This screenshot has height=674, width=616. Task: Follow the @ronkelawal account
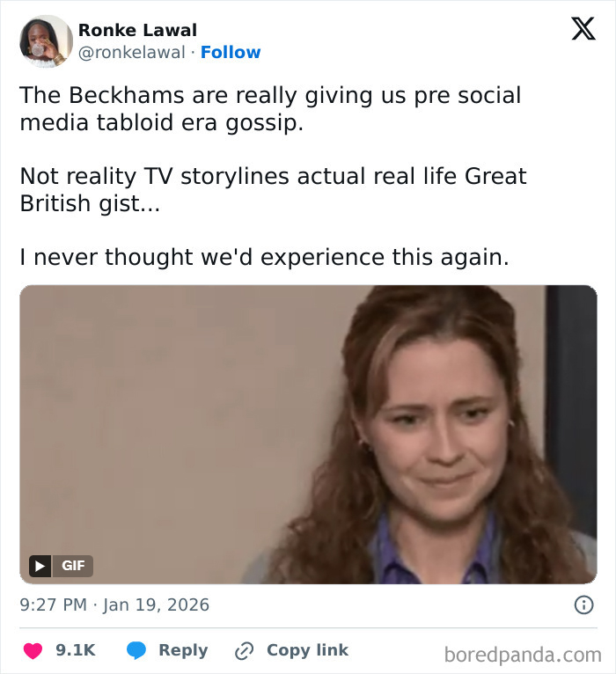231,52
